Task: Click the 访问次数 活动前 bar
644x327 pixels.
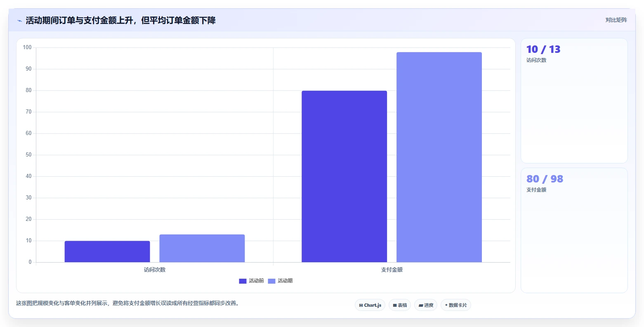Action: [107, 251]
